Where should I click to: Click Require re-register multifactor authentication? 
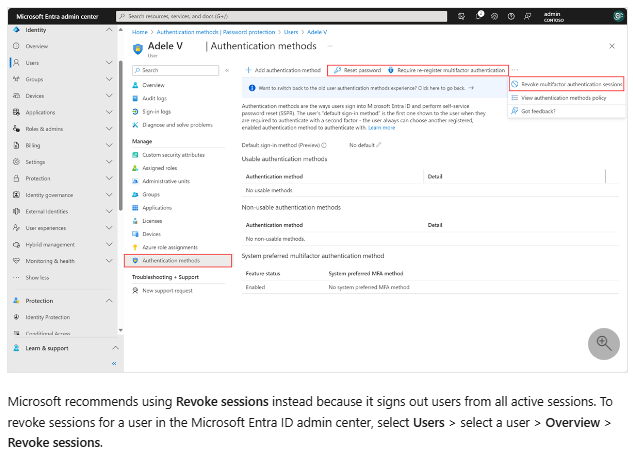(x=446, y=70)
